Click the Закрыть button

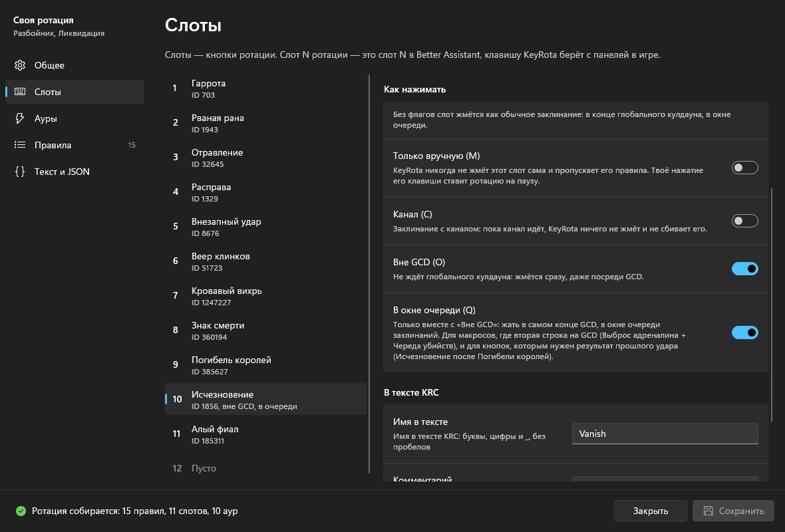(651, 511)
